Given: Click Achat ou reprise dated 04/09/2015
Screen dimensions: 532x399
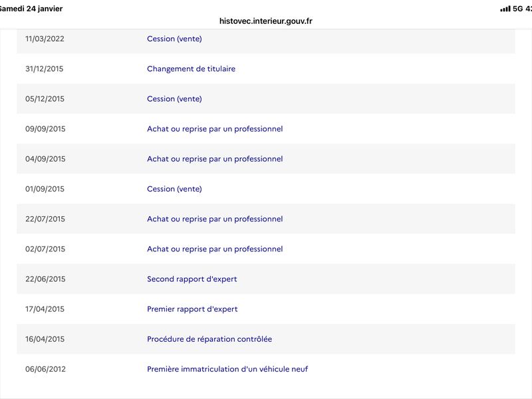Looking at the screenshot, I should pyautogui.click(x=215, y=159).
